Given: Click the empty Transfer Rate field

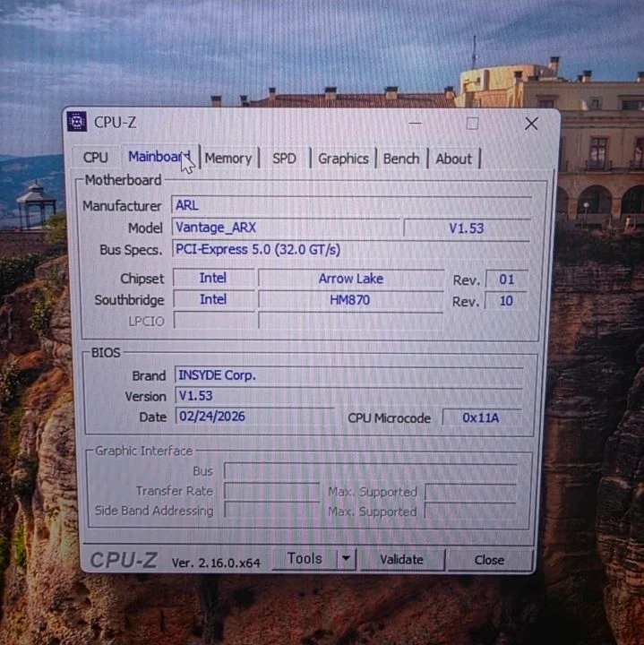Looking at the screenshot, I should [271, 491].
